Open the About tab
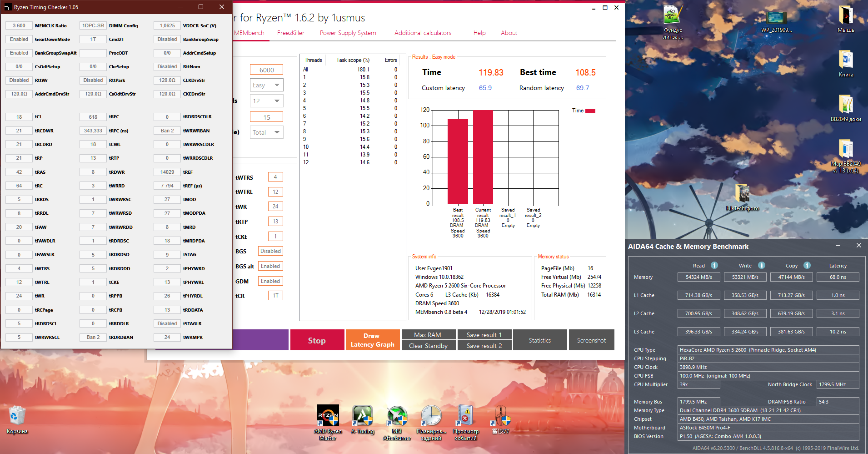The height and width of the screenshot is (454, 868). click(x=509, y=33)
